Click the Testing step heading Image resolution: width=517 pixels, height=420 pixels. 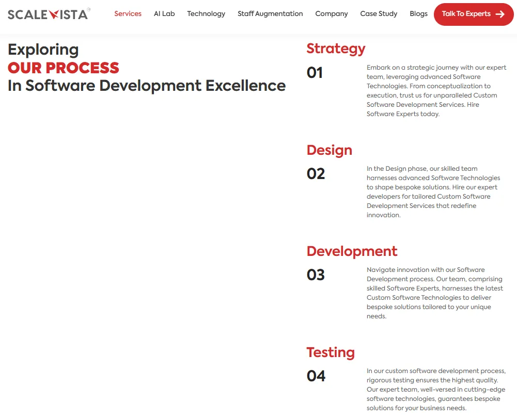point(331,352)
